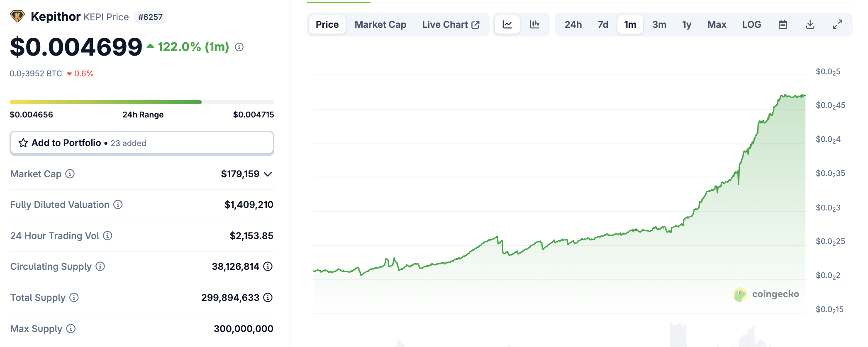The image size is (868, 347).
Task: Show Max Supply info icon
Action: click(71, 329)
